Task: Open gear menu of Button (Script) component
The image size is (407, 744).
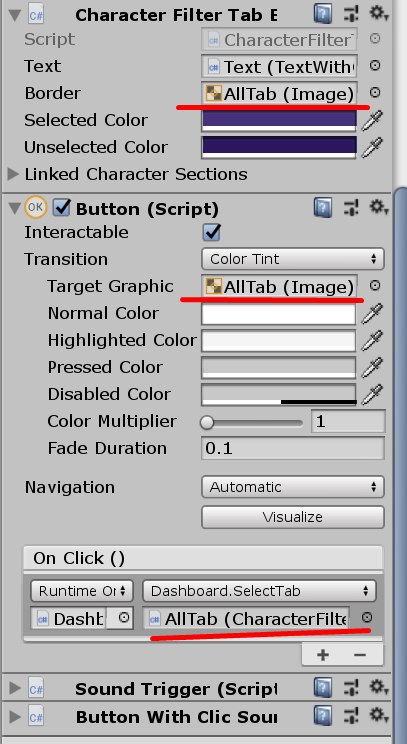Action: [x=379, y=207]
